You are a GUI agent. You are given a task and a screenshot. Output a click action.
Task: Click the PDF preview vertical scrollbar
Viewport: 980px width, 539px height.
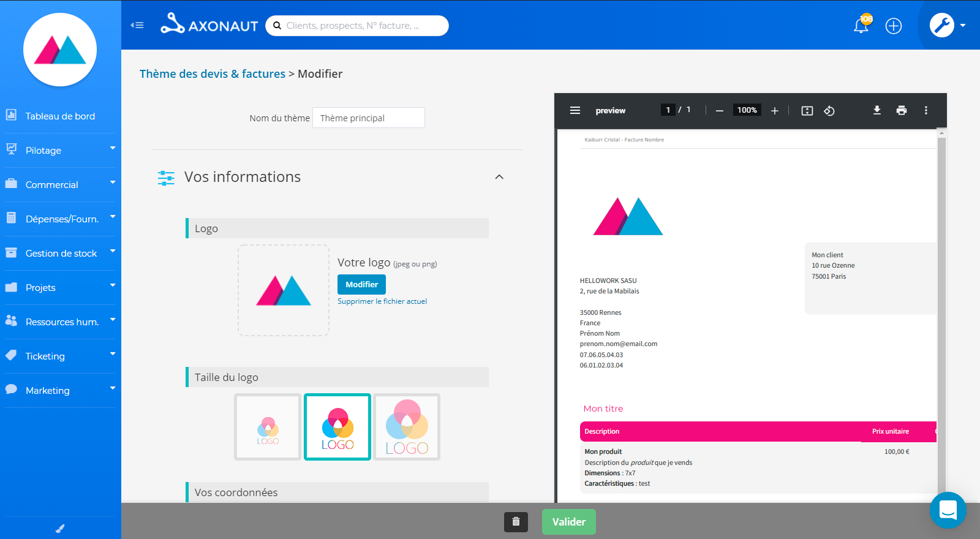942,315
